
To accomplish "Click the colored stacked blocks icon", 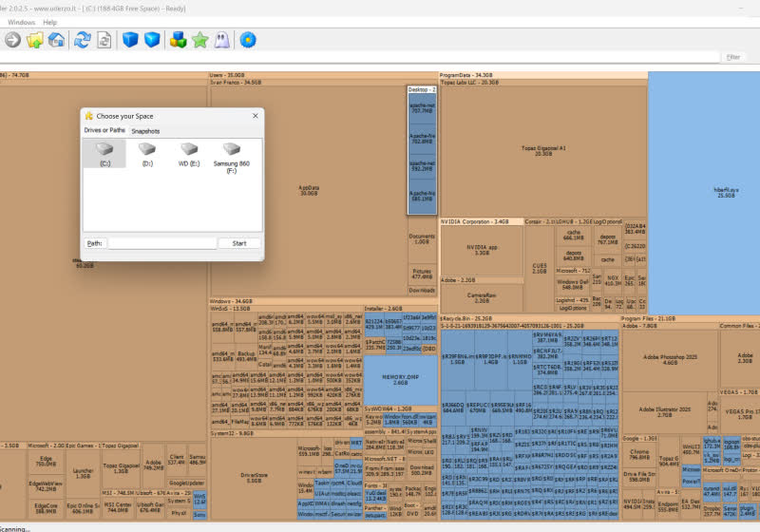I will (x=177, y=40).
